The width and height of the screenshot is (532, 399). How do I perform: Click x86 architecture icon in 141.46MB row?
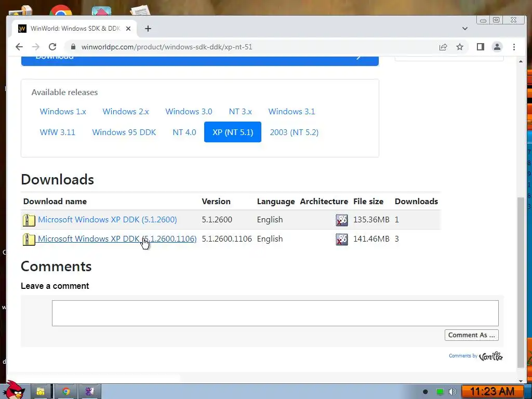(x=342, y=239)
